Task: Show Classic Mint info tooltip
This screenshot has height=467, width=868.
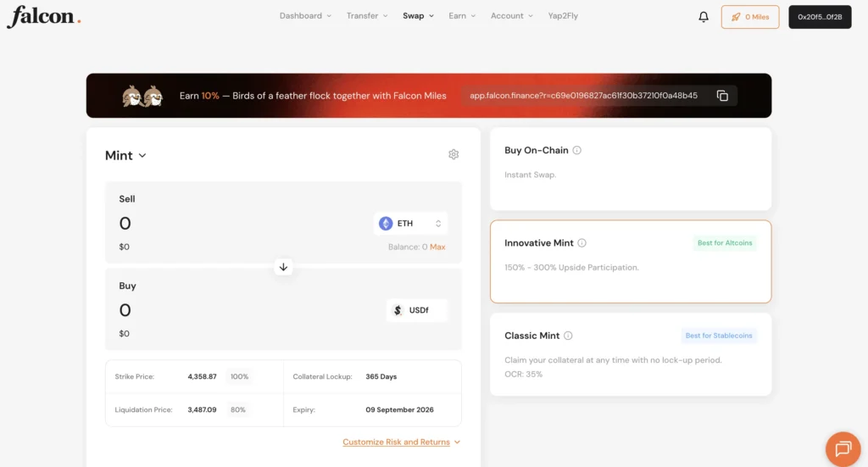Action: [568, 336]
